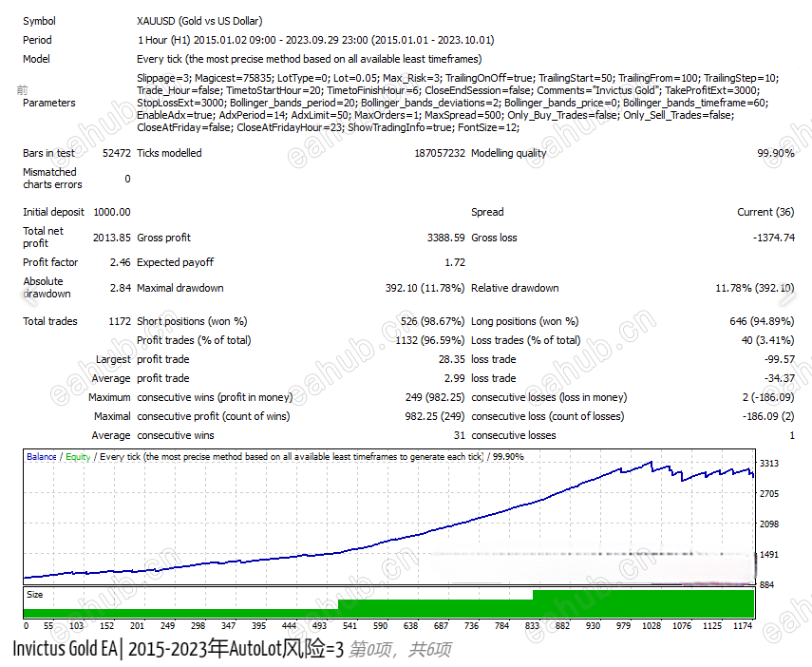Click the 'Initial deposit' label
812x667 pixels.
point(53,212)
